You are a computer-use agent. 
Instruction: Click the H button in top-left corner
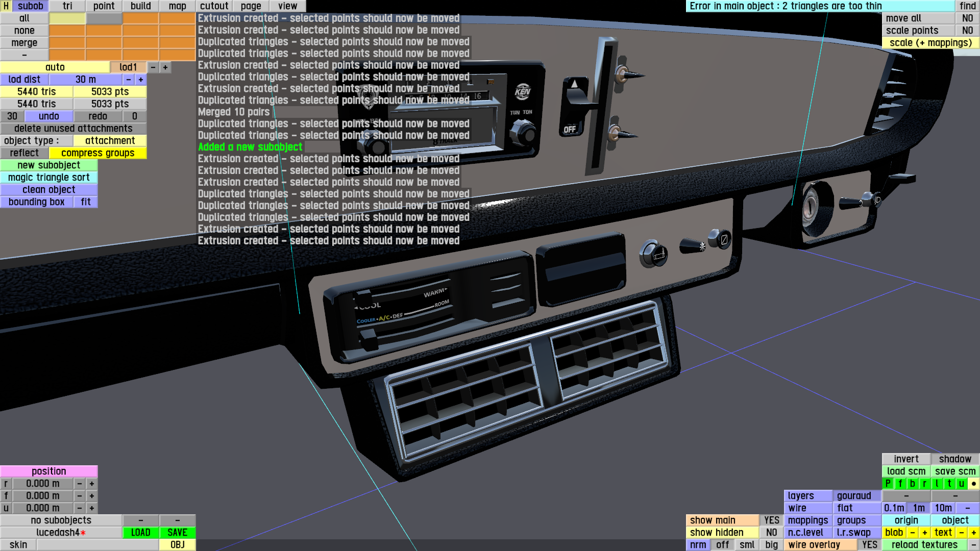pyautogui.click(x=6, y=6)
